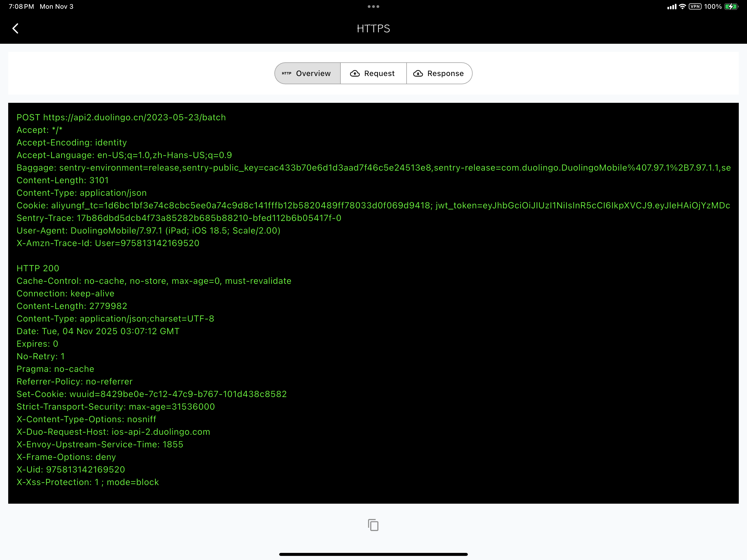Tap the small HTTP icon in Overview

(286, 73)
